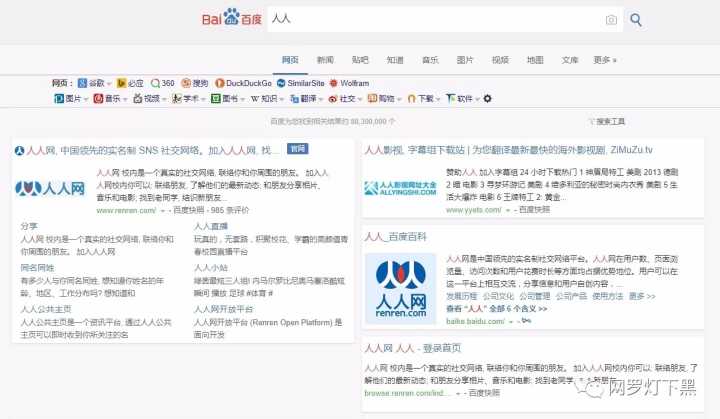
Task: Open 发展历程 in the baike result
Action: pos(461,296)
